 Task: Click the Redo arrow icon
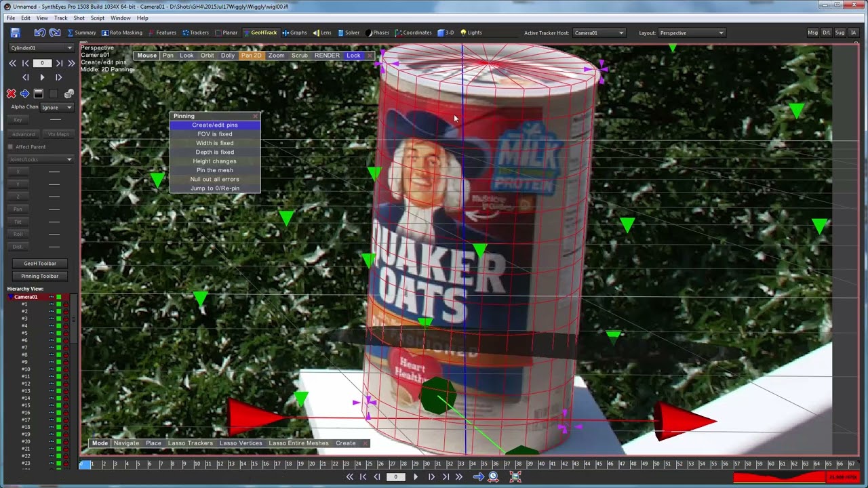(x=55, y=33)
